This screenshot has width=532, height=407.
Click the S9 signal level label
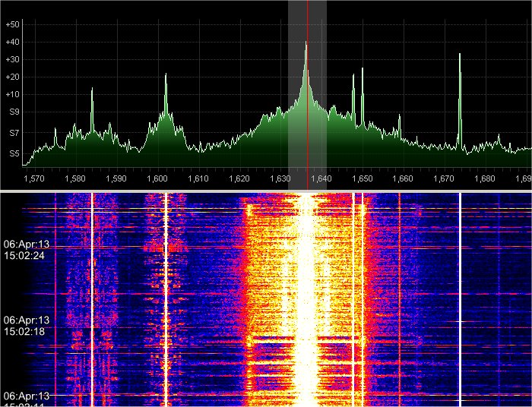coord(13,112)
